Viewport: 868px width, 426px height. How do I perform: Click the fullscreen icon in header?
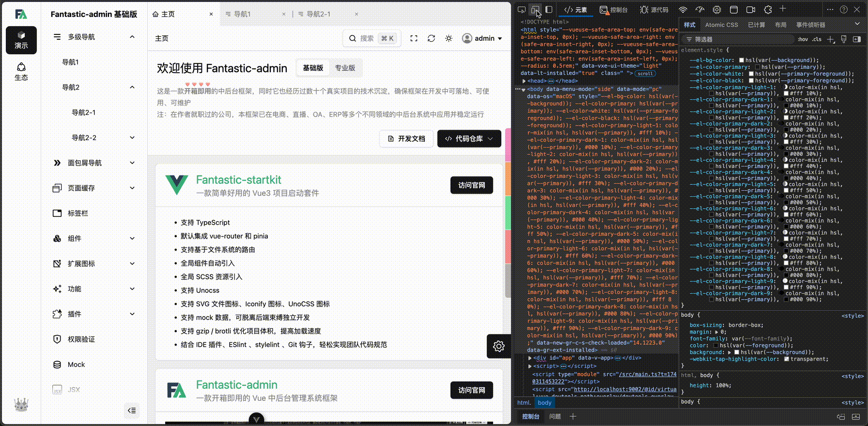(x=414, y=38)
